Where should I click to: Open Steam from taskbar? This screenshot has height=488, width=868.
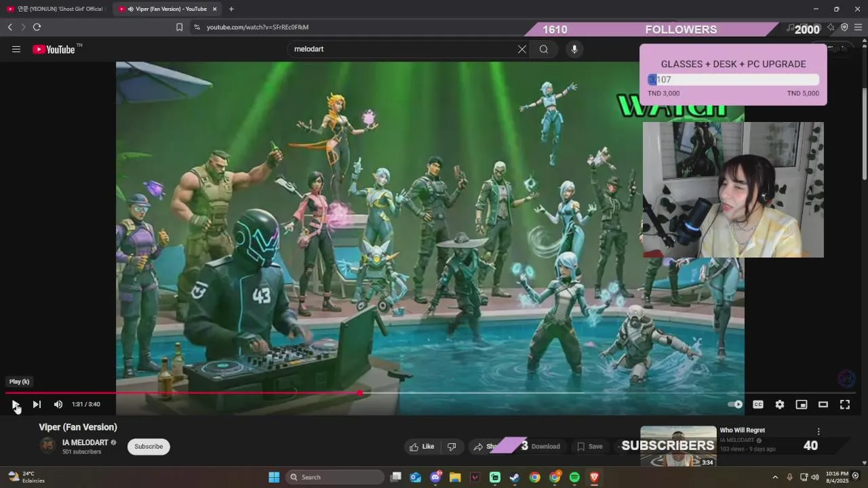click(x=515, y=477)
